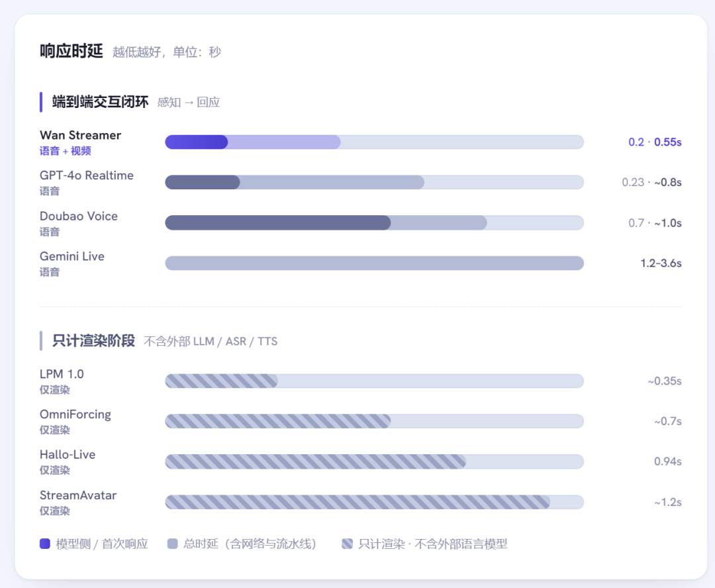The width and height of the screenshot is (715, 588).
Task: Click the 1.2–3.6s Gemini Live value
Action: coord(661,263)
